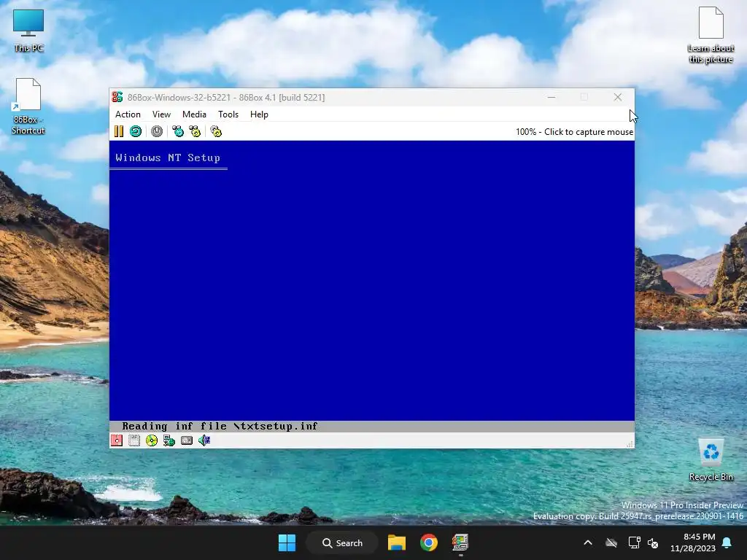Click the green Hard Reset icon
Viewport: 747px width, 560px height.
pos(136,131)
